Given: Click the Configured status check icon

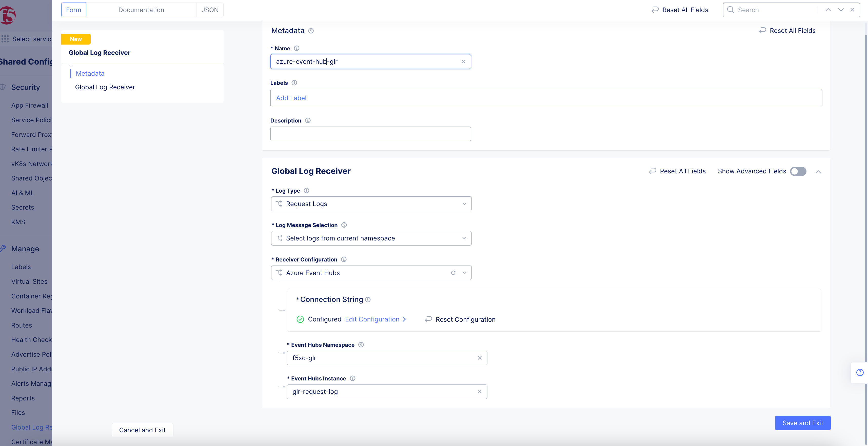Looking at the screenshot, I should pyautogui.click(x=300, y=319).
